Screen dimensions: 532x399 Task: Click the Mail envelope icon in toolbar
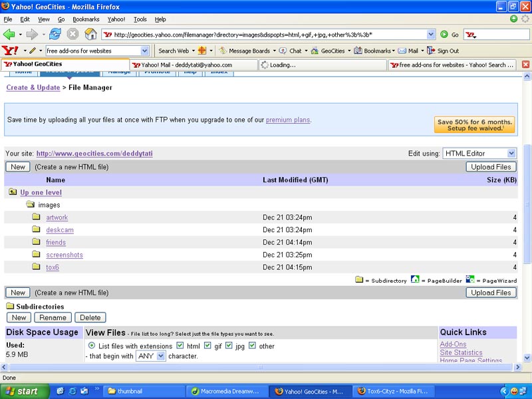pos(402,51)
